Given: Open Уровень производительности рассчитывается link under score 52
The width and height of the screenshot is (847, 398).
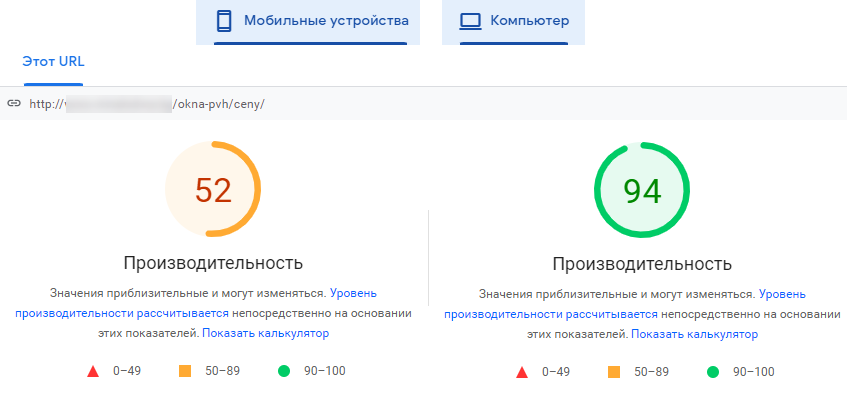Looking at the screenshot, I should tap(196, 303).
